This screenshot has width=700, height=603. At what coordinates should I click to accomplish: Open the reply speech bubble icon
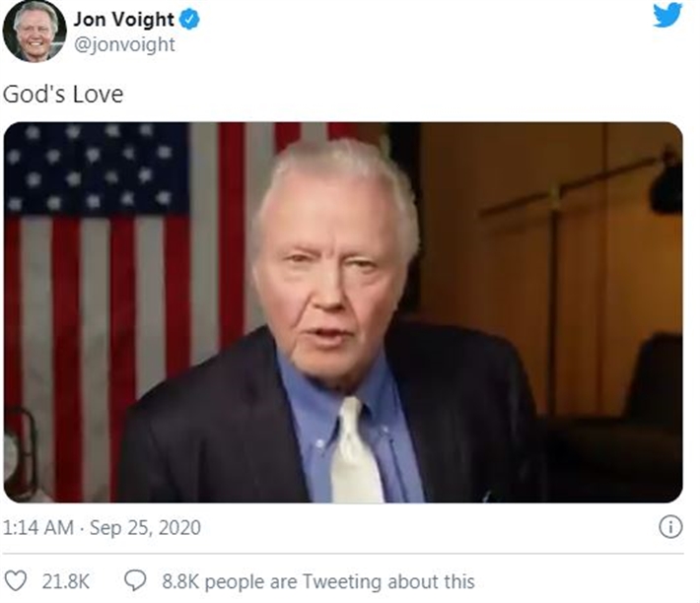point(135,580)
